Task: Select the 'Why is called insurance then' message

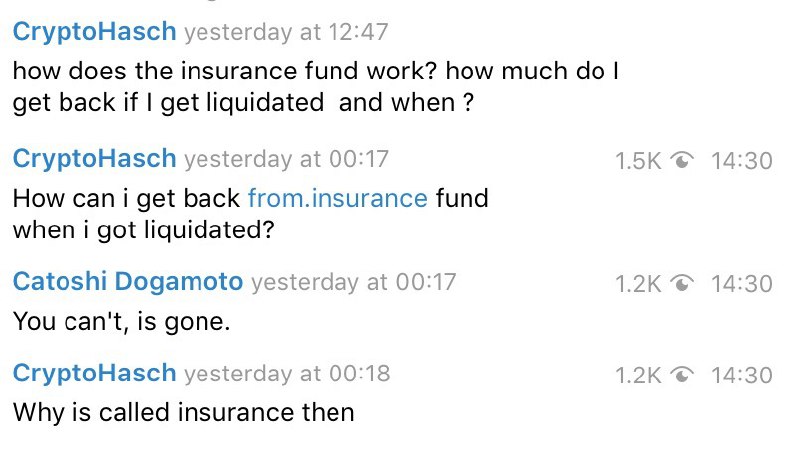Action: pyautogui.click(x=184, y=412)
